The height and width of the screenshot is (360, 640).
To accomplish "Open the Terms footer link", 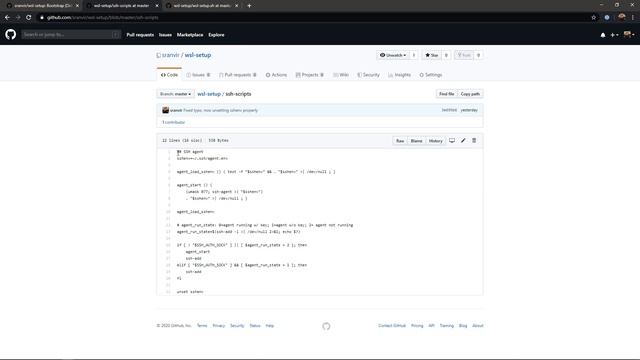I will coord(202,326).
